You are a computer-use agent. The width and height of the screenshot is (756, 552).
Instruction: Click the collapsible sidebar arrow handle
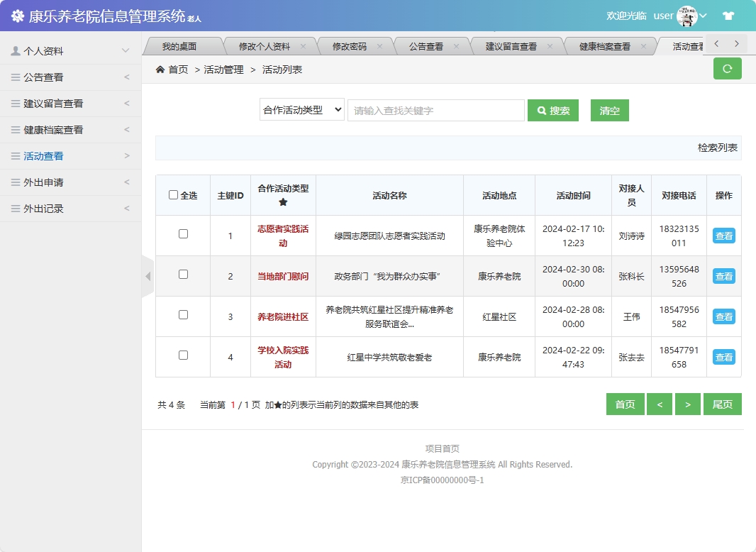pos(148,277)
